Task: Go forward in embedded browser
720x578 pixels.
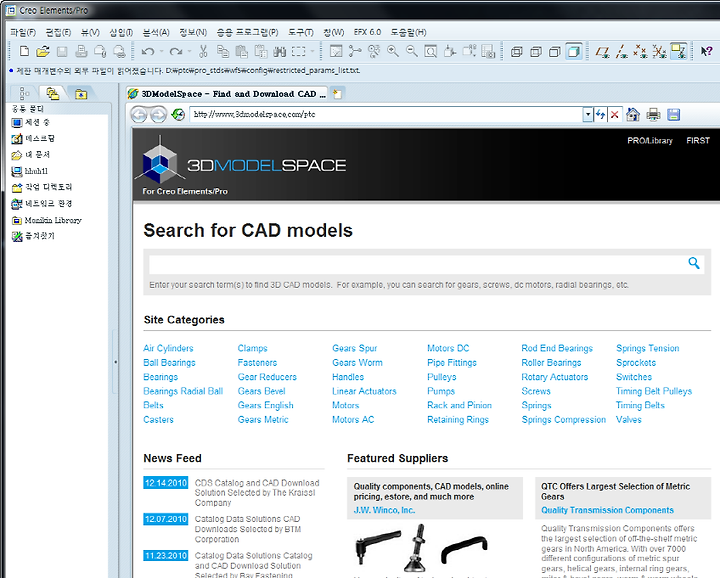Action: 158,114
